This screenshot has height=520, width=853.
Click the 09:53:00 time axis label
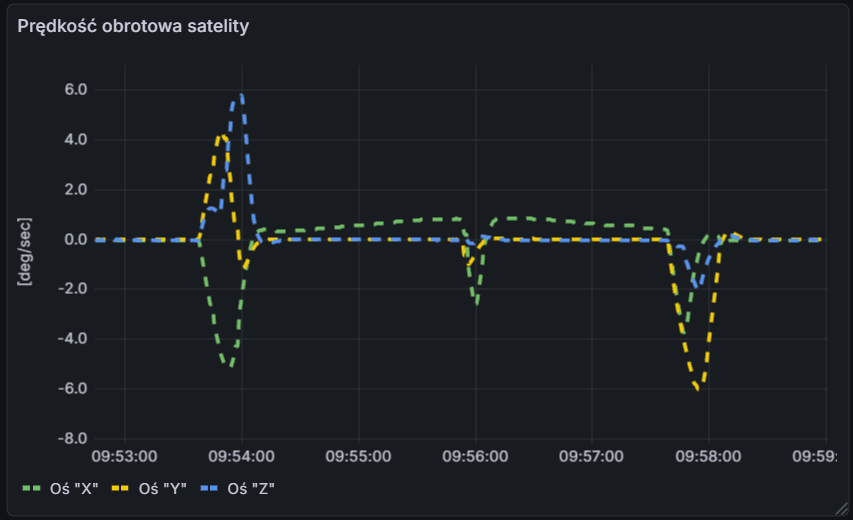[x=125, y=456]
